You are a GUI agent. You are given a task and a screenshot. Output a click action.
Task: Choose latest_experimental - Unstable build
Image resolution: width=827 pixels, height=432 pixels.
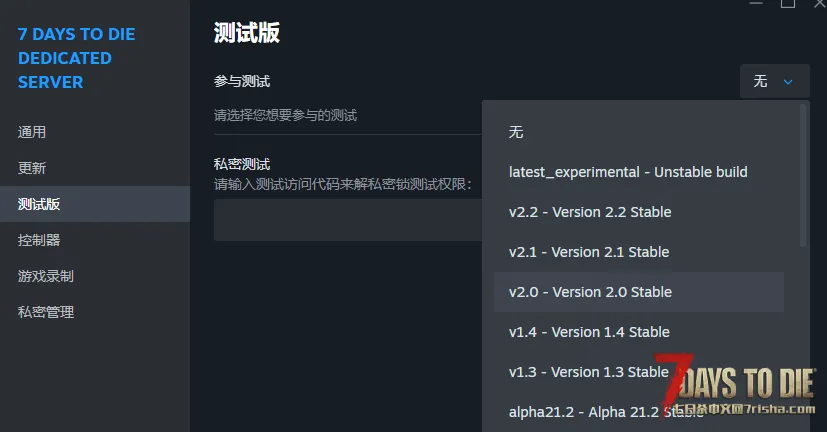pyautogui.click(x=639, y=172)
